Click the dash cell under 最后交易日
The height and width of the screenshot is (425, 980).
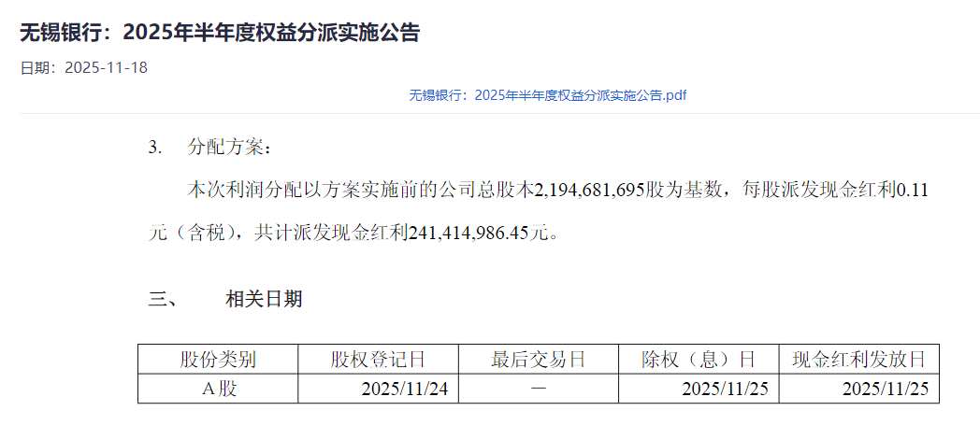click(539, 389)
